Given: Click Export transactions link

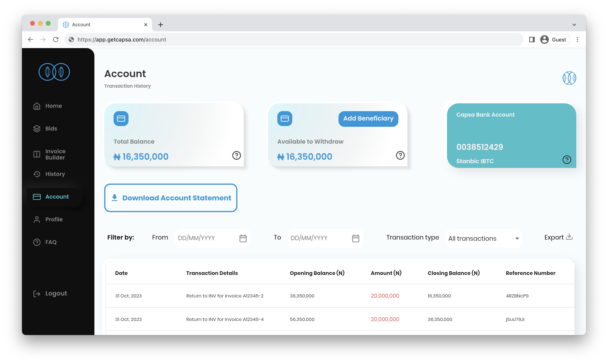Looking at the screenshot, I should click(x=558, y=237).
